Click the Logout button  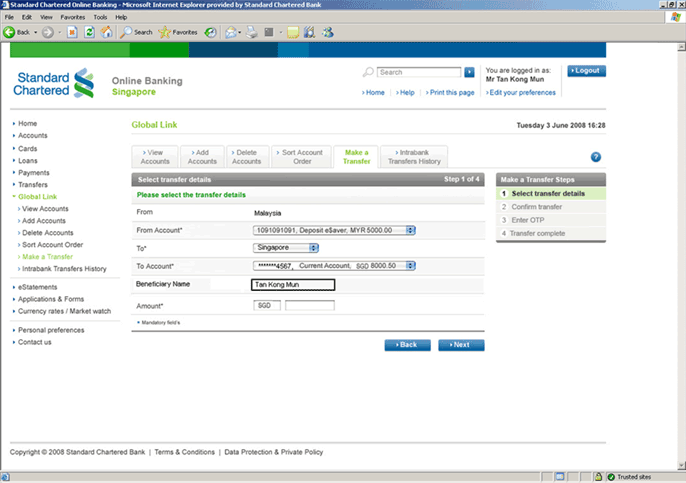click(586, 70)
